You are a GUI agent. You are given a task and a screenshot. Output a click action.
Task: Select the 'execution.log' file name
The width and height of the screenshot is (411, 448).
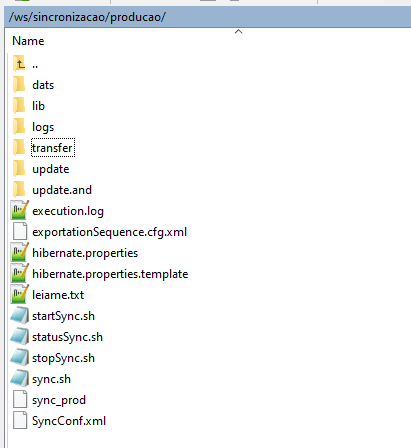[68, 211]
